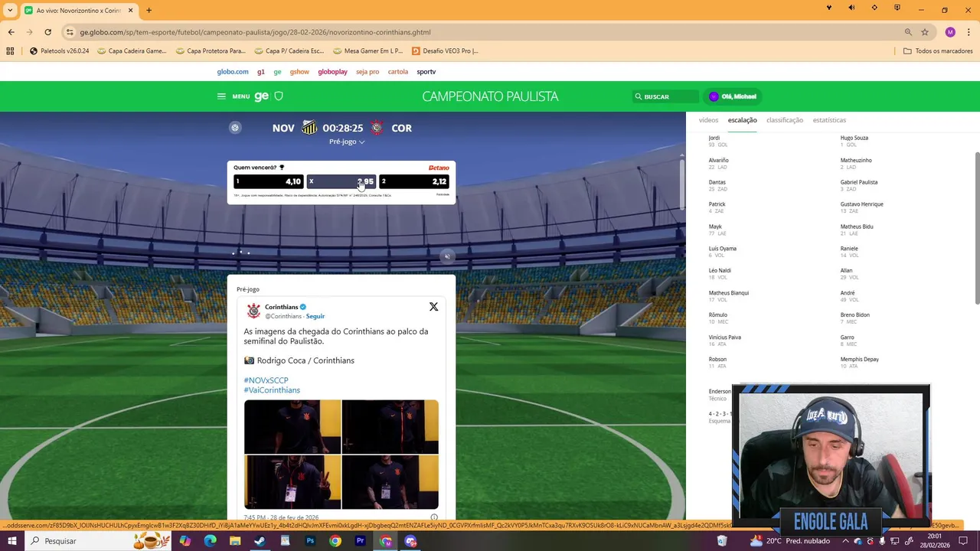Open Photoshop from taskbar
Image resolution: width=980 pixels, height=551 pixels.
pyautogui.click(x=310, y=541)
